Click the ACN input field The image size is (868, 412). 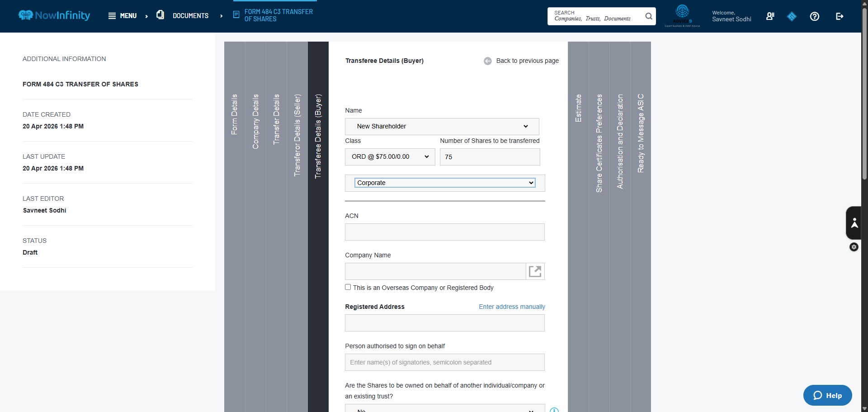(x=444, y=232)
